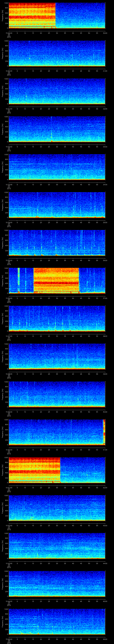Click the 30-second tick label under the 15:33 panel
Screen dimensions: 114x644
tap(57, 184)
